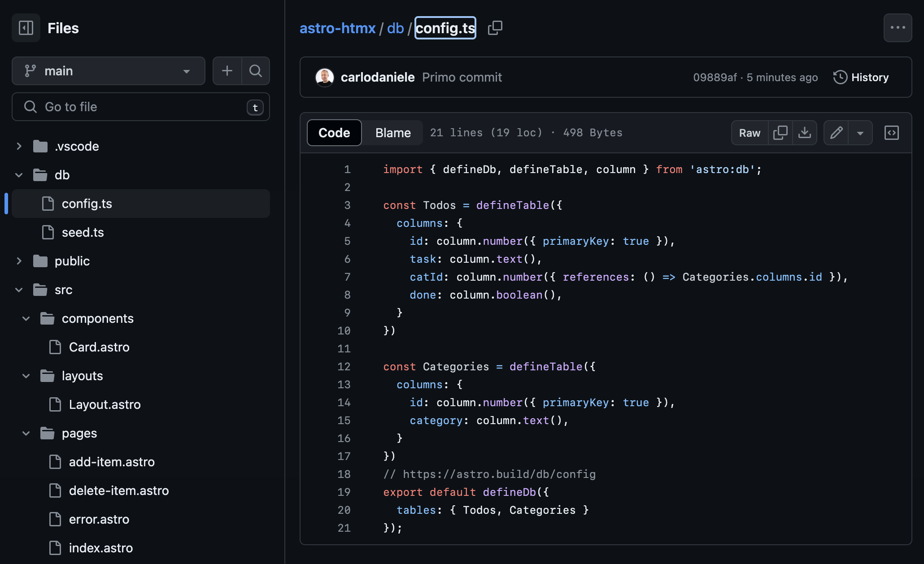The height and width of the screenshot is (564, 924).
Task: Click the copy path icon next to config.ts
Action: tap(495, 28)
